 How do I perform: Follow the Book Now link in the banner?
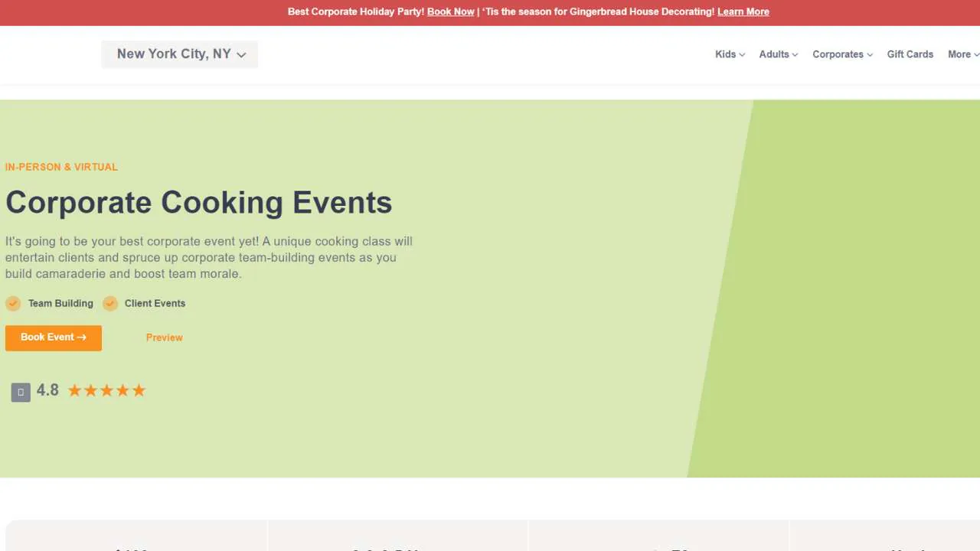(x=451, y=11)
